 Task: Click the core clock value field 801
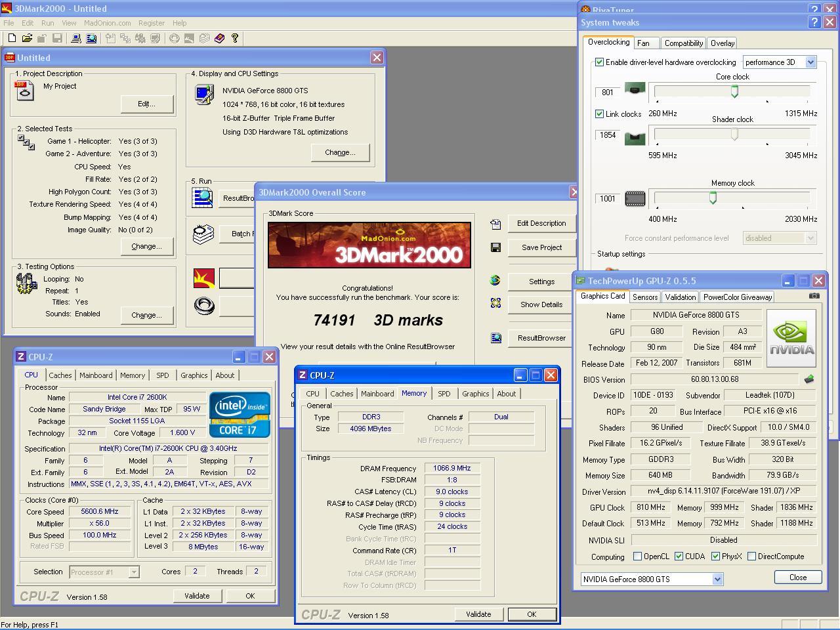[x=607, y=93]
